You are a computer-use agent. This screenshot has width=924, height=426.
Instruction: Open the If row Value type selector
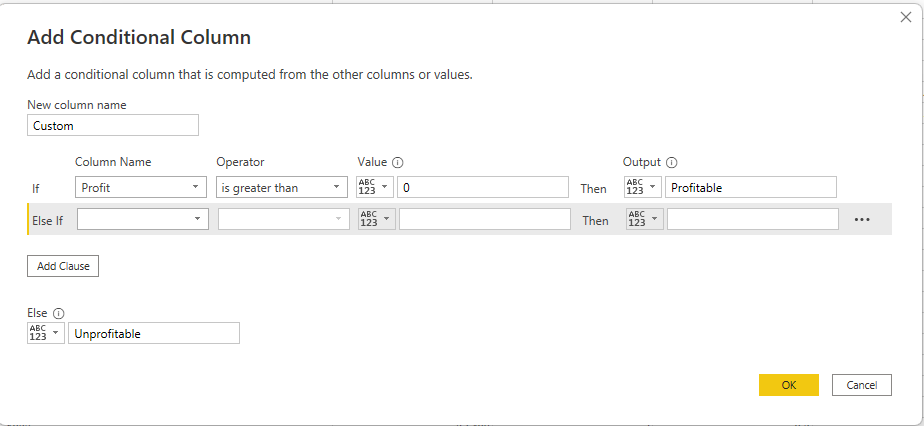coord(375,187)
